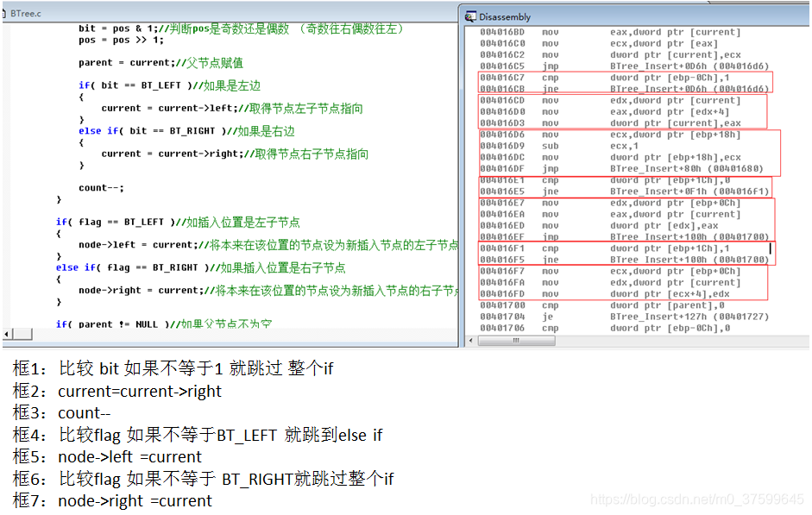The width and height of the screenshot is (812, 515).
Task: Click disassembly row at 004016D3
Action: pyautogui.click(x=610, y=123)
